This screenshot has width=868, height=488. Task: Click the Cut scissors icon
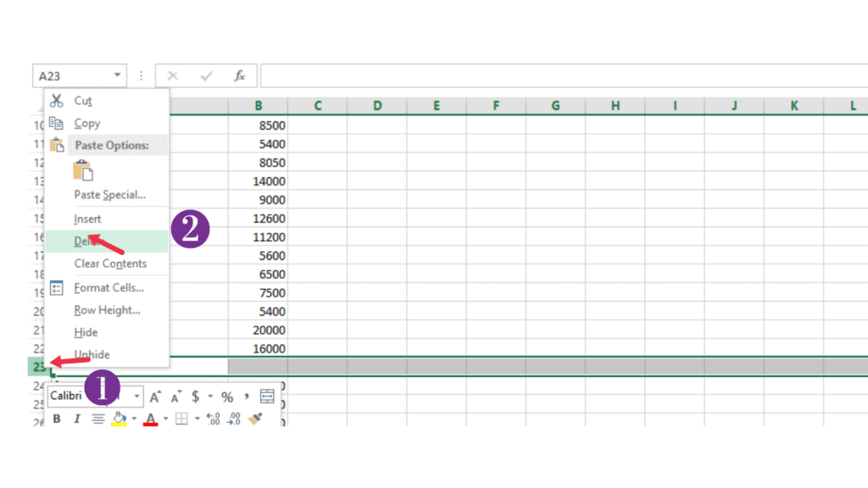pyautogui.click(x=57, y=100)
